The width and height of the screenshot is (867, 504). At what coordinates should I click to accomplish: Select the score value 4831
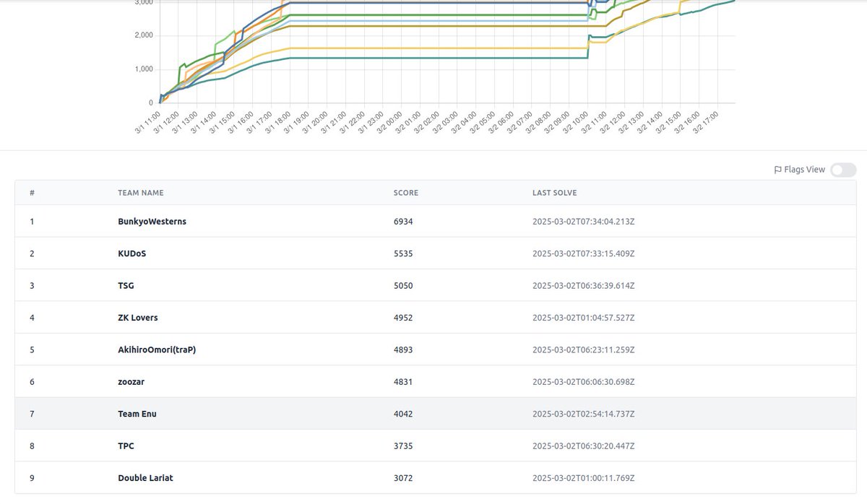[x=403, y=382]
